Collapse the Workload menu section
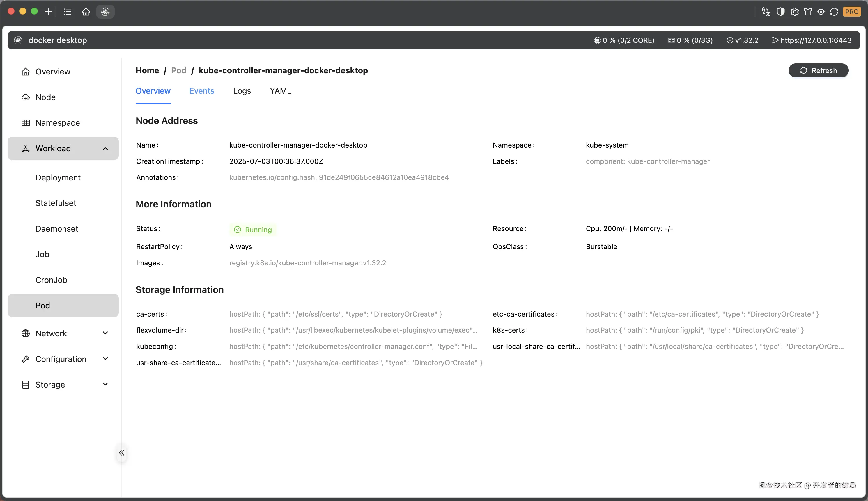 click(105, 148)
